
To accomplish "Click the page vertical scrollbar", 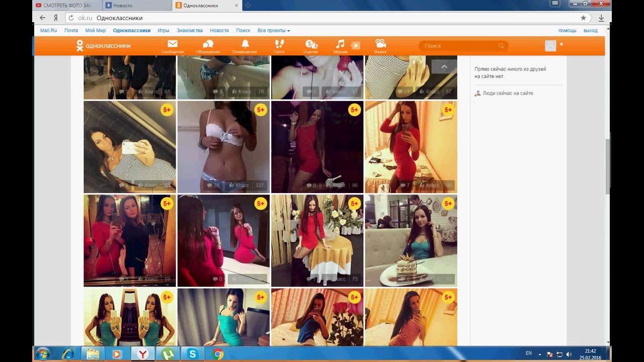I will [x=608, y=166].
